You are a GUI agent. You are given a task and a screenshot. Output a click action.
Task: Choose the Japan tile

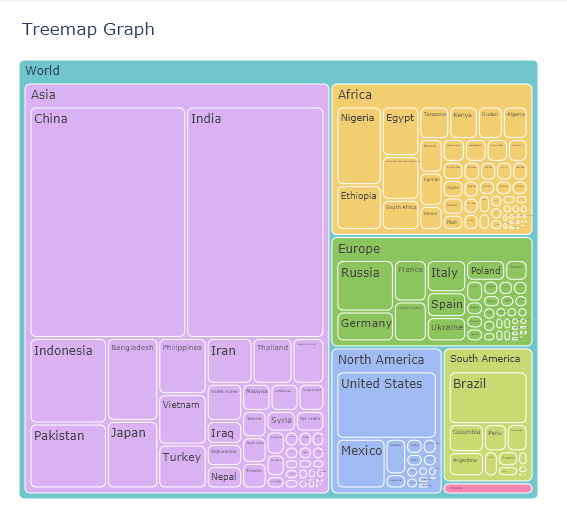point(133,455)
